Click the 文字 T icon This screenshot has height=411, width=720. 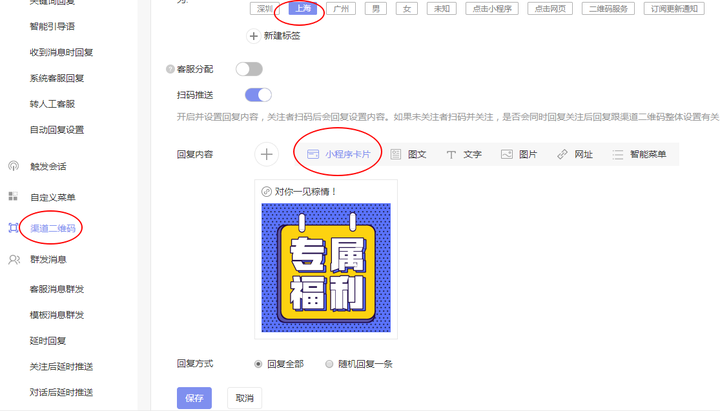click(451, 155)
